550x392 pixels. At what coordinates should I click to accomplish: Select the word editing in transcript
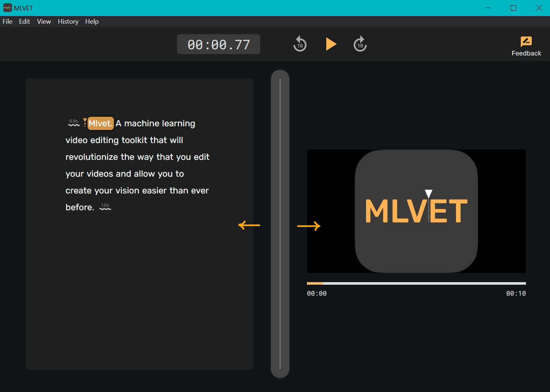[105, 141]
